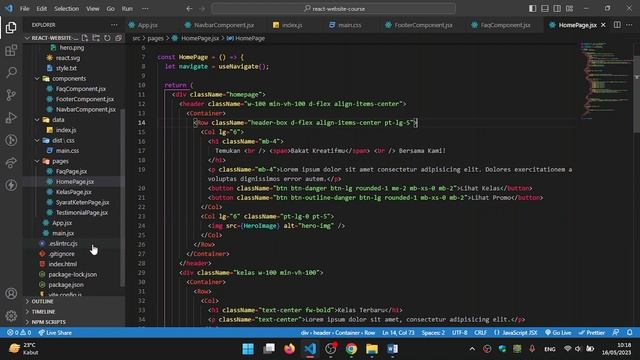Refresh the explorer file tree
640x360 pixels.
pyautogui.click(x=107, y=38)
